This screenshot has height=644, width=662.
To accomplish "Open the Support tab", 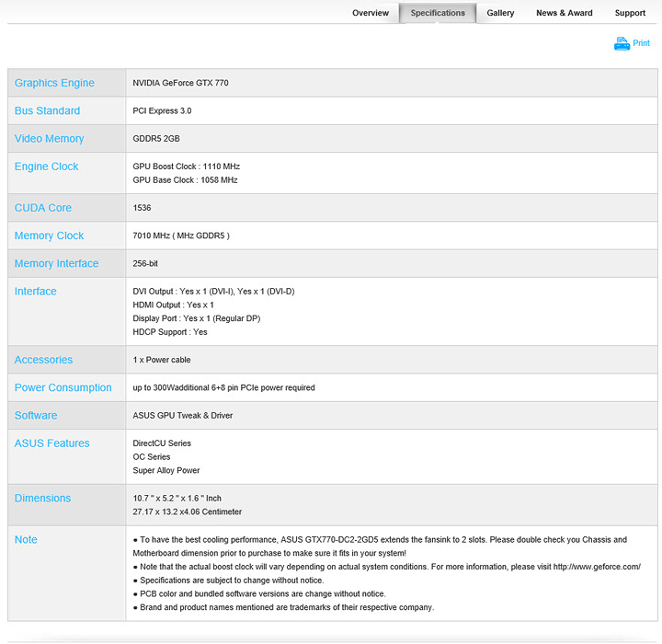I will pos(630,13).
